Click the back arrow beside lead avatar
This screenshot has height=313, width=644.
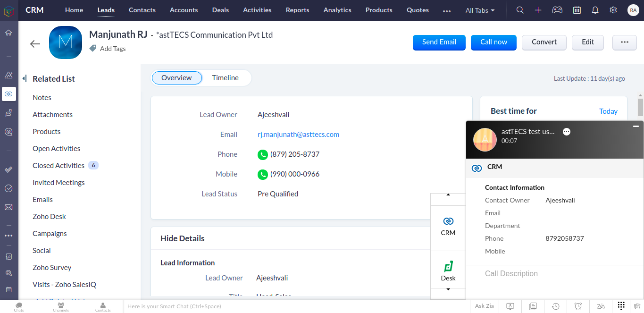tap(35, 44)
